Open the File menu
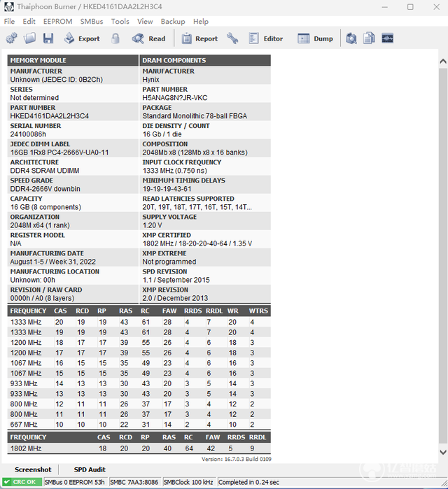 [x=9, y=22]
